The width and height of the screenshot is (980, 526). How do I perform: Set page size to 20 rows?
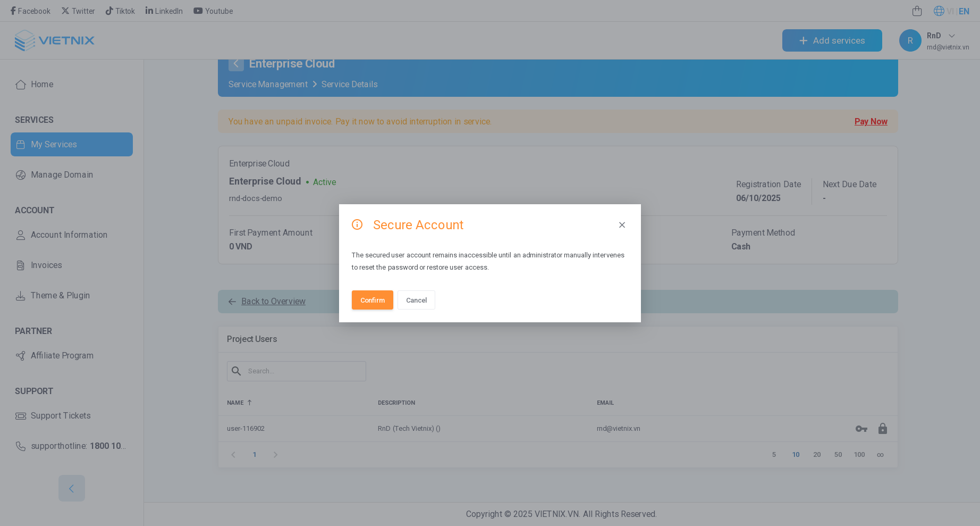[x=817, y=455]
